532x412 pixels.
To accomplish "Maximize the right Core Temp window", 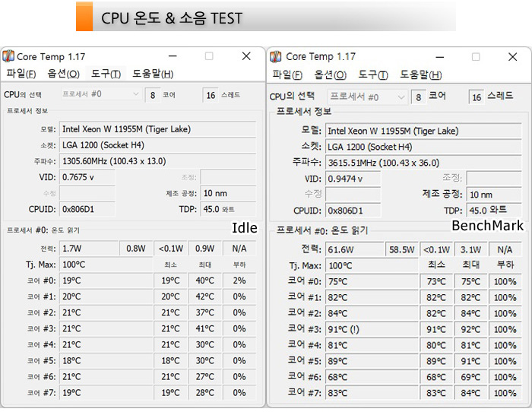I will pos(476,56).
